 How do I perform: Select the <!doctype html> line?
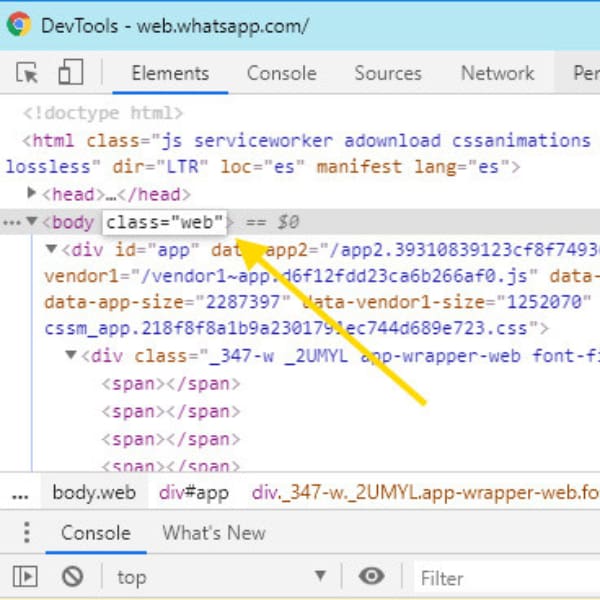click(103, 113)
